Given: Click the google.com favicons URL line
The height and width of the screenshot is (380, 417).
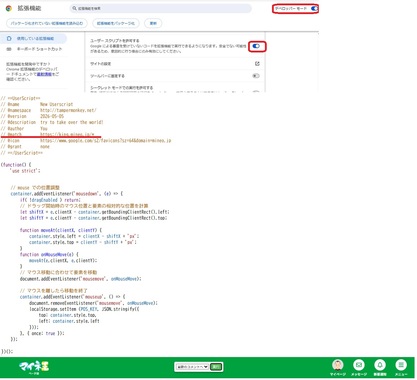Looking at the screenshot, I should coord(106,141).
